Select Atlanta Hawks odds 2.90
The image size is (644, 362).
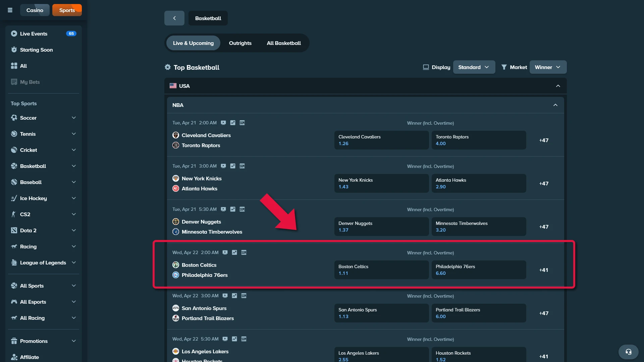coord(479,183)
